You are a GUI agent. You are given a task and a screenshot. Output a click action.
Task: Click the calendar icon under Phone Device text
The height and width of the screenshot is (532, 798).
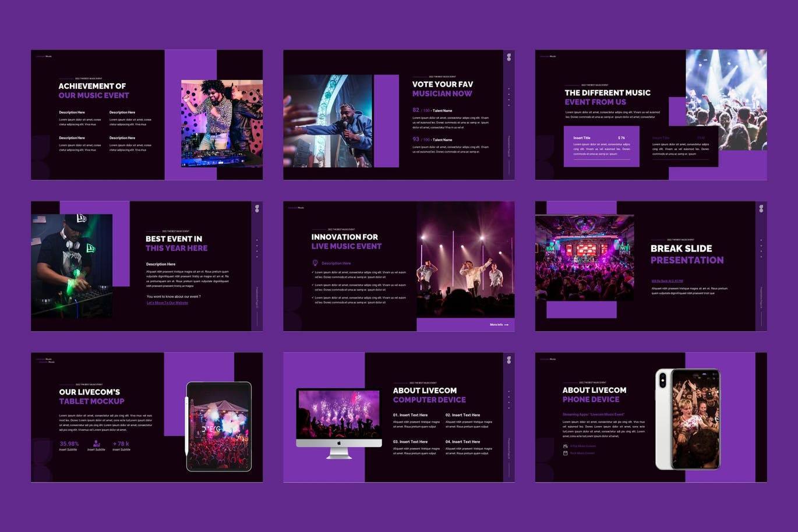point(565,453)
